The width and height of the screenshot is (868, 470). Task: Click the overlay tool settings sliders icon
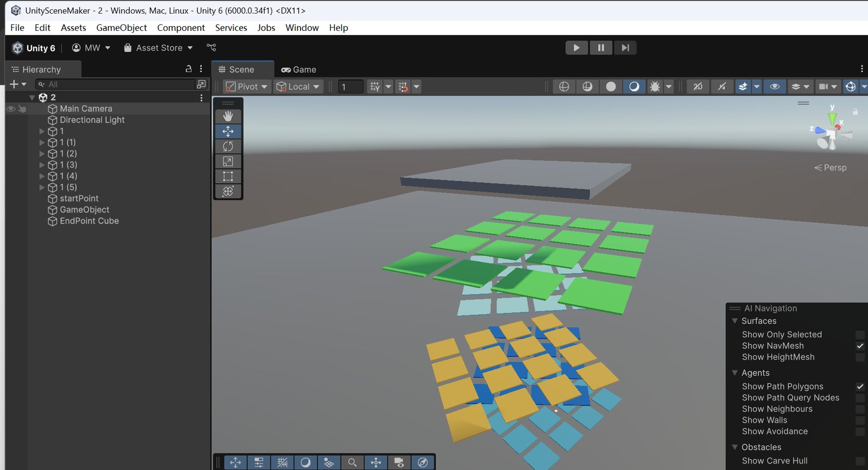click(x=259, y=462)
